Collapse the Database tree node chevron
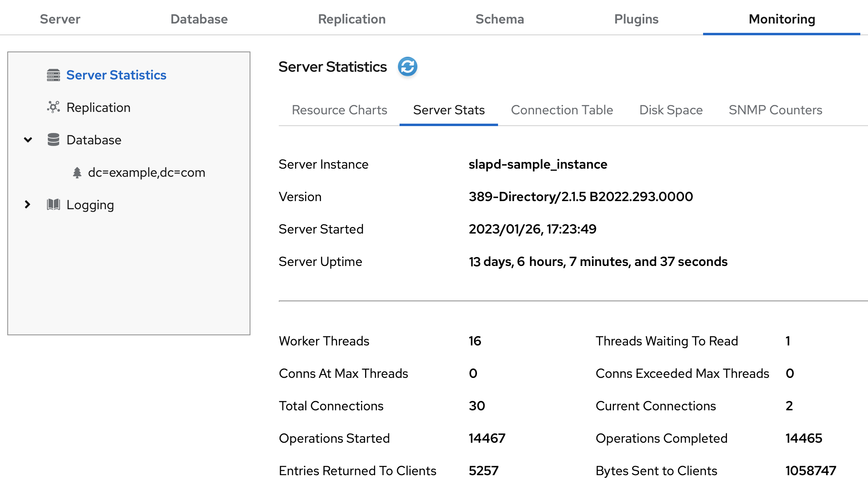Screen dimensions: 868x493 (28, 140)
